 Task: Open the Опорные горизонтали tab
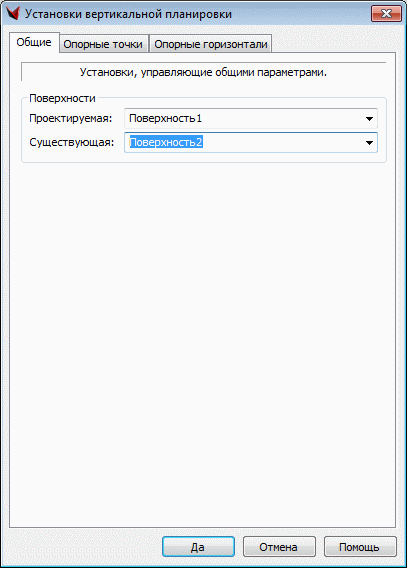(211, 44)
